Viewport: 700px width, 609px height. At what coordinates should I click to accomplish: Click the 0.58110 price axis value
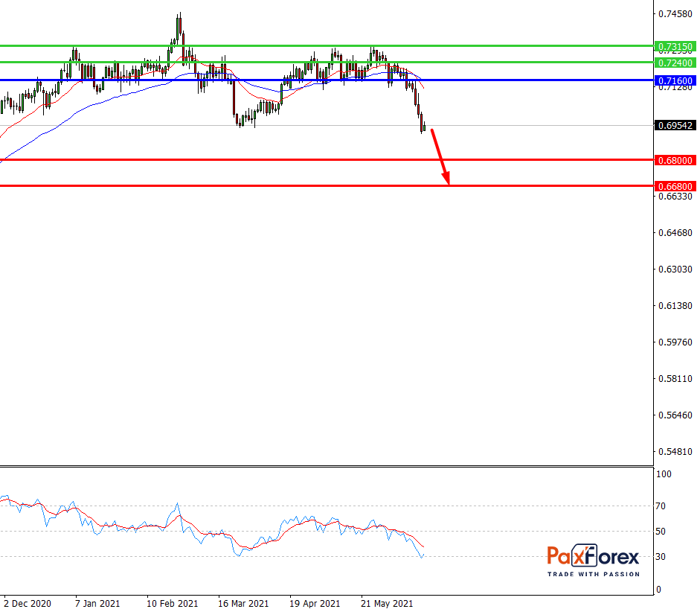tap(675, 379)
